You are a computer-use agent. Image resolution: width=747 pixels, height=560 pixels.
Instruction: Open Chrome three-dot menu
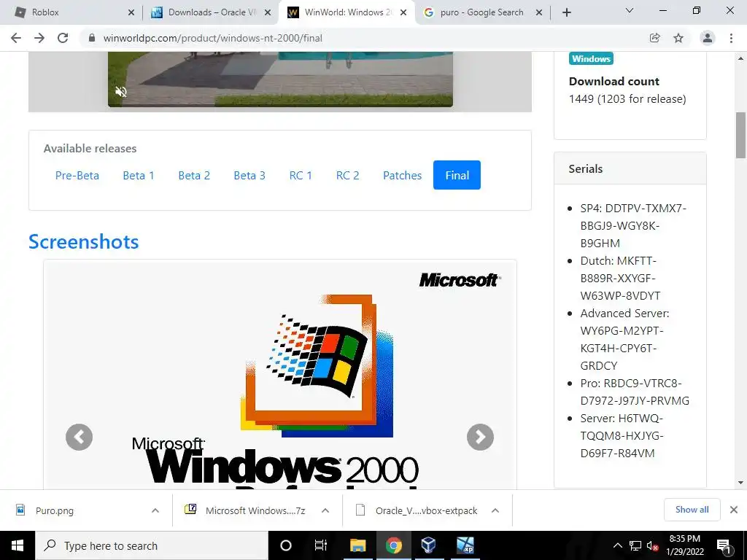[x=731, y=38]
